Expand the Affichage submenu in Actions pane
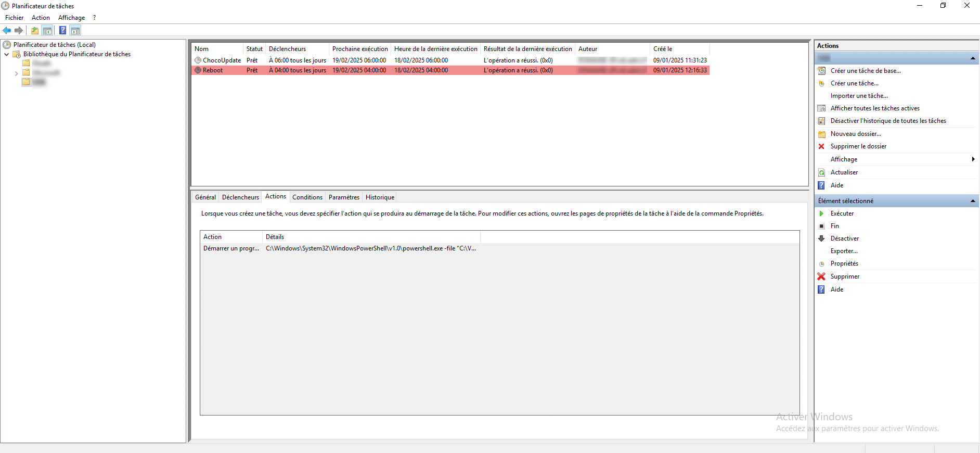 (x=973, y=159)
